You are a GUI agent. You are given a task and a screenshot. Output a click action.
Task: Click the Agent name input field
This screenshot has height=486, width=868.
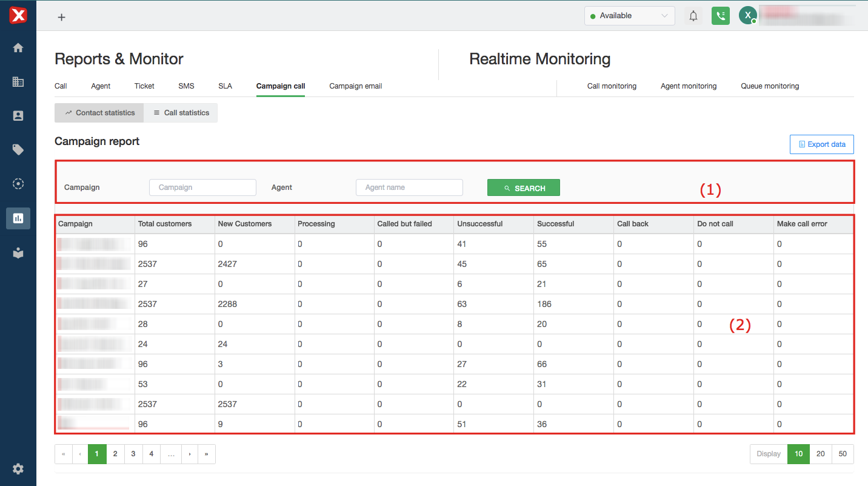click(409, 187)
